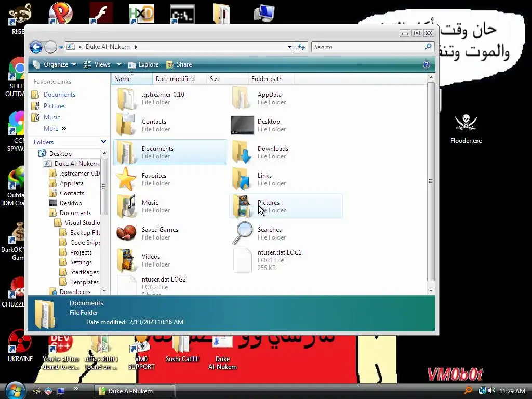Expand quick launch overflow chevron

[x=76, y=388]
